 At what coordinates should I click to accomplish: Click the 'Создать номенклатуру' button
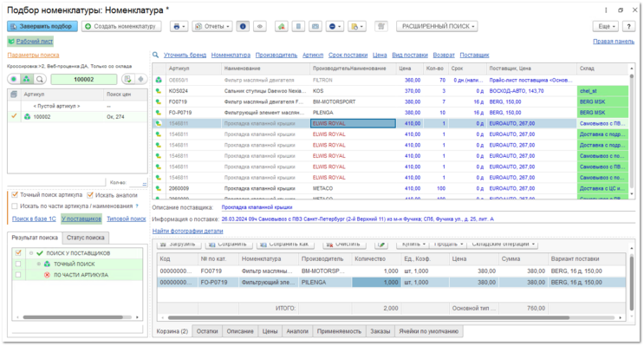tap(121, 26)
